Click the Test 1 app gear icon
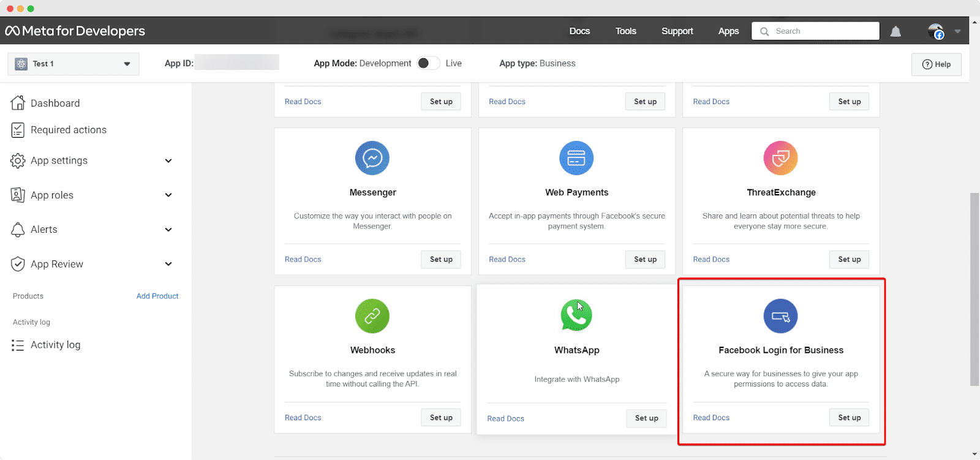This screenshot has height=460, width=980. (21, 64)
